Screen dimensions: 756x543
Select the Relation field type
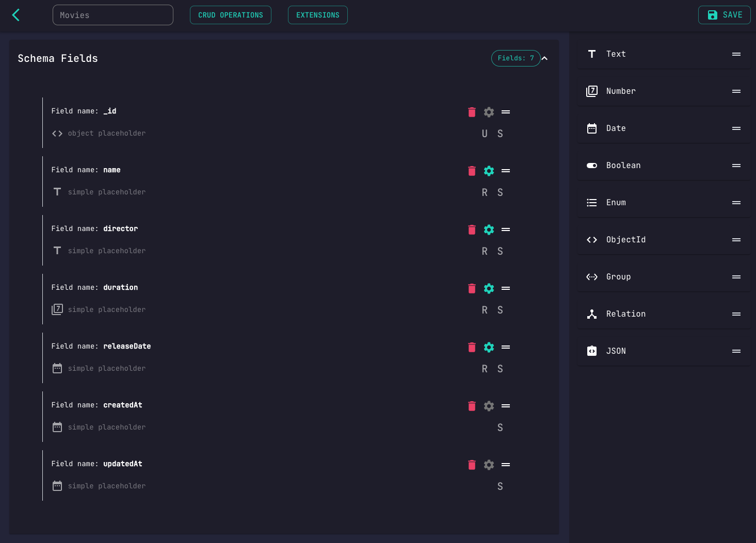[x=664, y=314]
